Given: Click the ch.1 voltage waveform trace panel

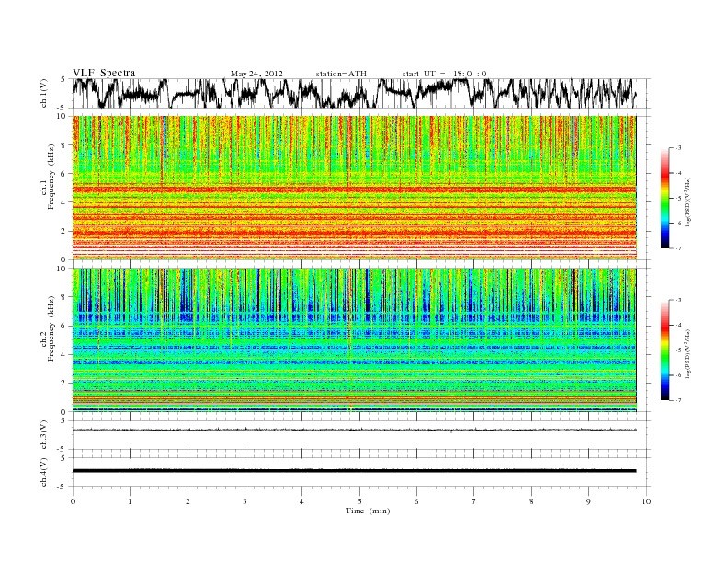Looking at the screenshot, I should [360, 93].
